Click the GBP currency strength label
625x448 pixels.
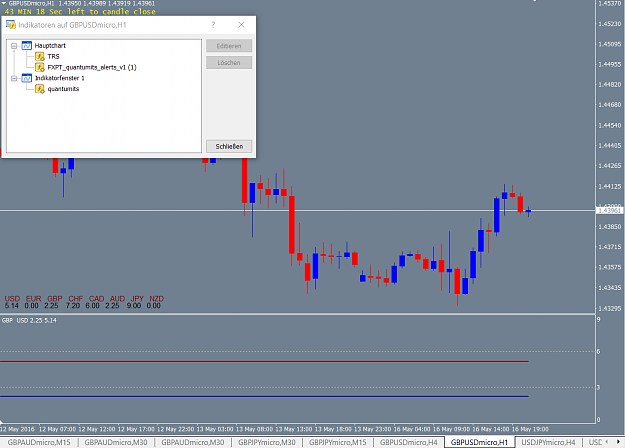pos(55,299)
